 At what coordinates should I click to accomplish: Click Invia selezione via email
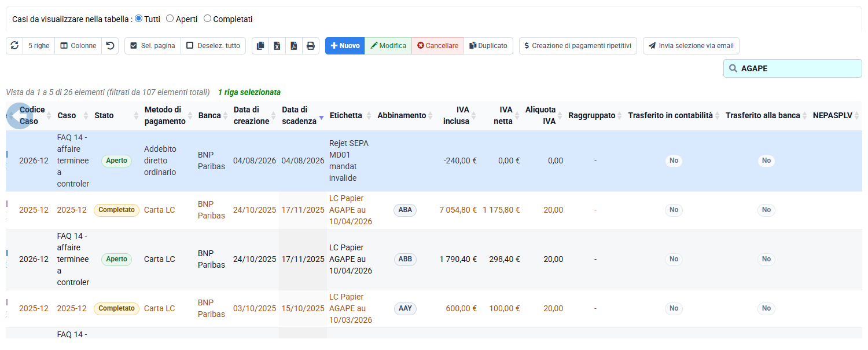tap(691, 46)
